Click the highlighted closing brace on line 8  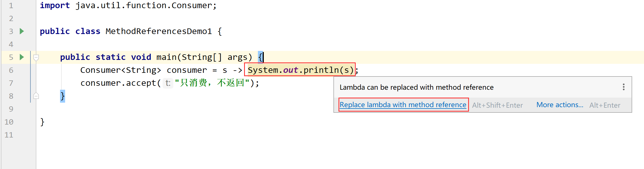click(63, 96)
